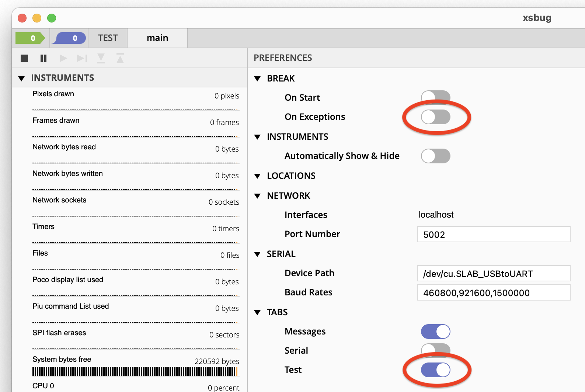Viewport: 585px width, 392px height.
Task: Click the LOCATIONS section header
Action: click(x=291, y=176)
